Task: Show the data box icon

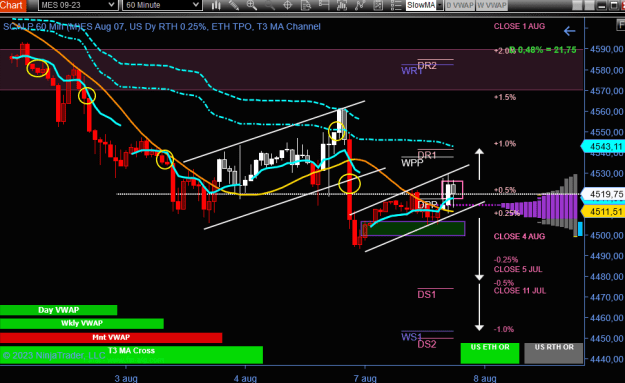Action: pos(306,5)
